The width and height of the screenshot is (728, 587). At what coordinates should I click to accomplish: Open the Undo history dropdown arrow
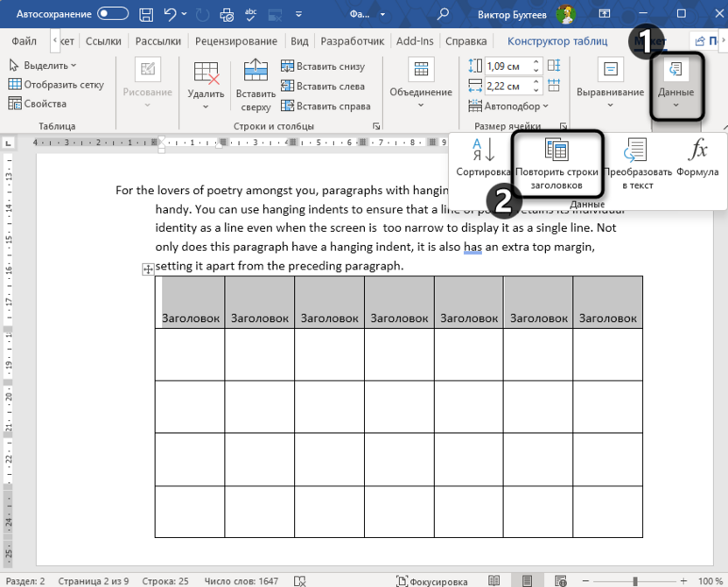click(x=185, y=14)
